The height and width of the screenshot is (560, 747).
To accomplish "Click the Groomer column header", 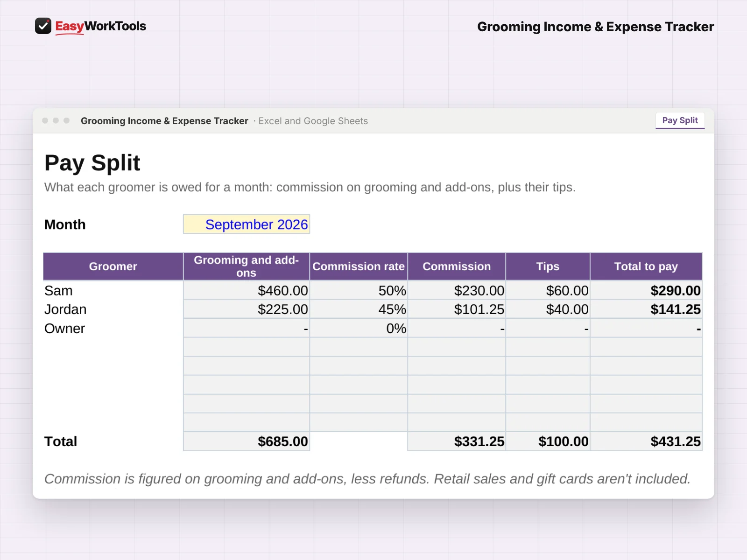I will (x=113, y=266).
